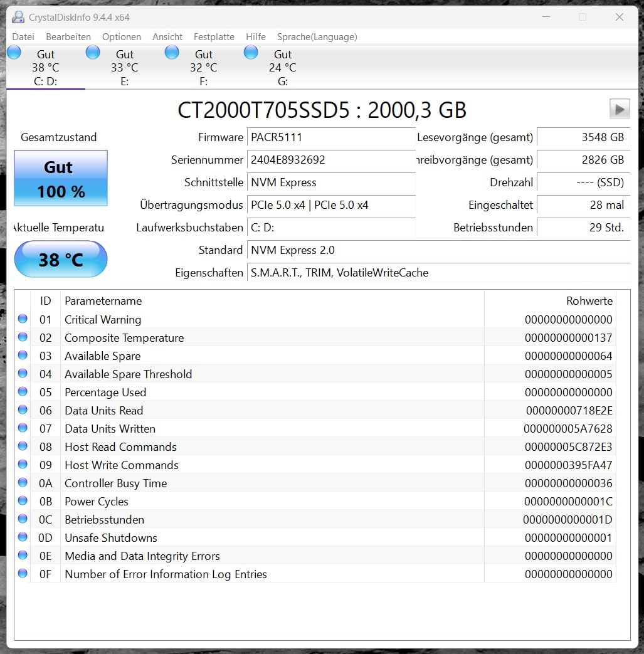Click the CrystalDiskInfo app icon in title bar

coord(18,17)
